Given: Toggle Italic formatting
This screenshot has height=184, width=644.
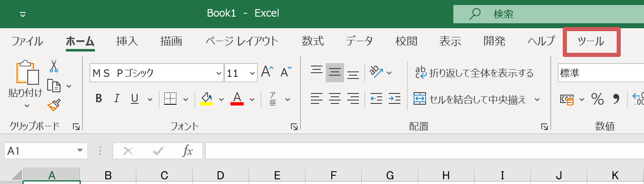Looking at the screenshot, I should pyautogui.click(x=117, y=99).
